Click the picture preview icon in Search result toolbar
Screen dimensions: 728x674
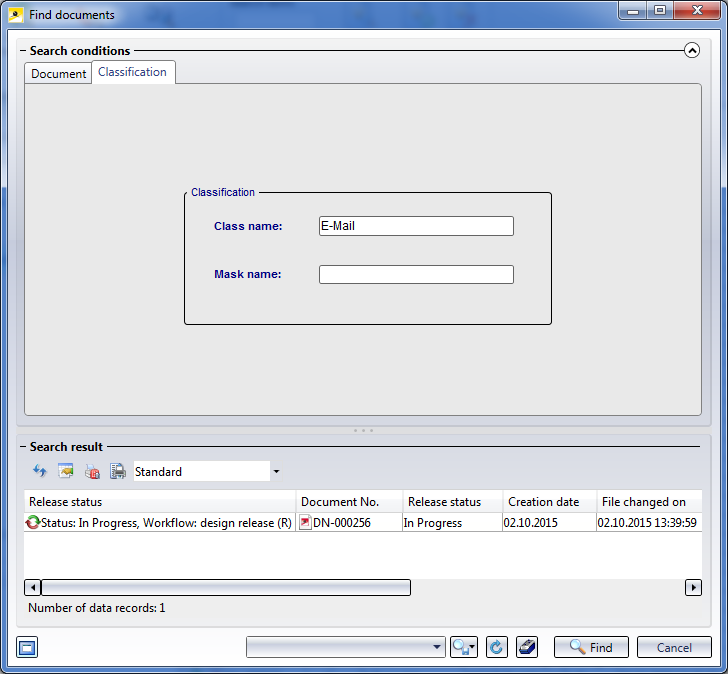pos(66,471)
